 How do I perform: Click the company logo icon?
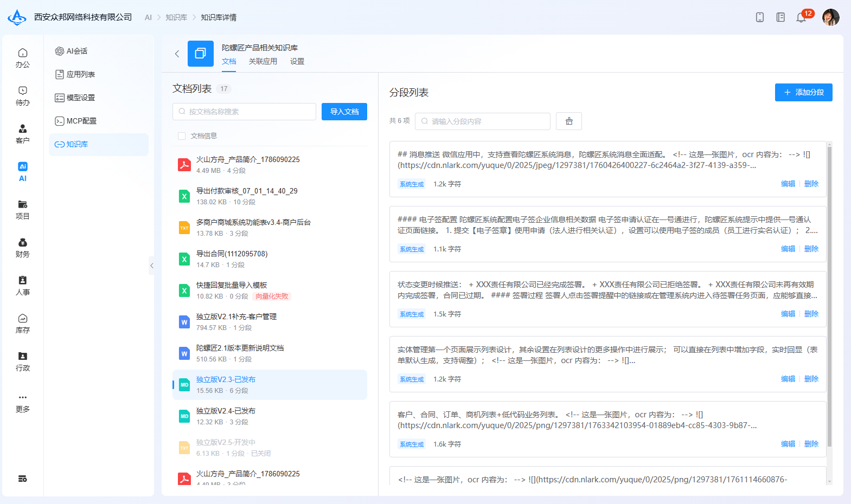click(x=17, y=17)
